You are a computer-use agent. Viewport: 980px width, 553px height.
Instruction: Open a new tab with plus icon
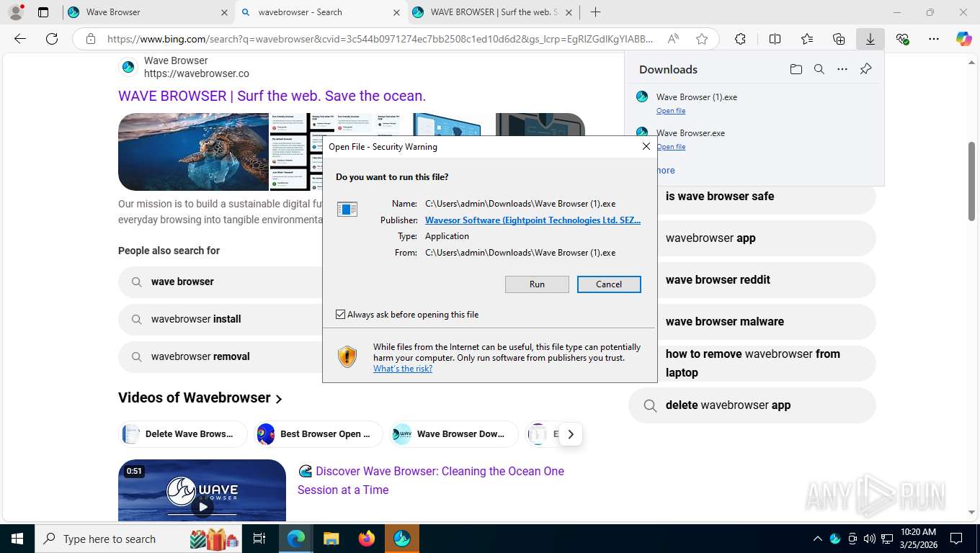[595, 12]
